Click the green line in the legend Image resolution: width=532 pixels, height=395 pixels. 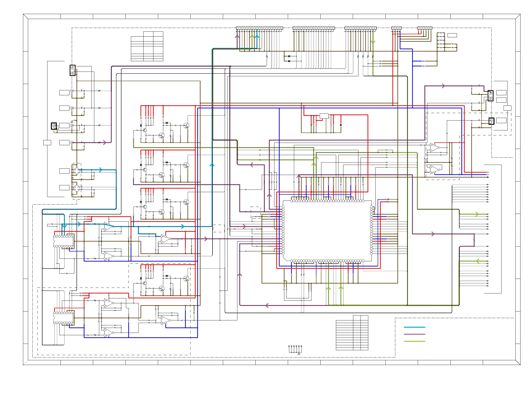pos(414,341)
